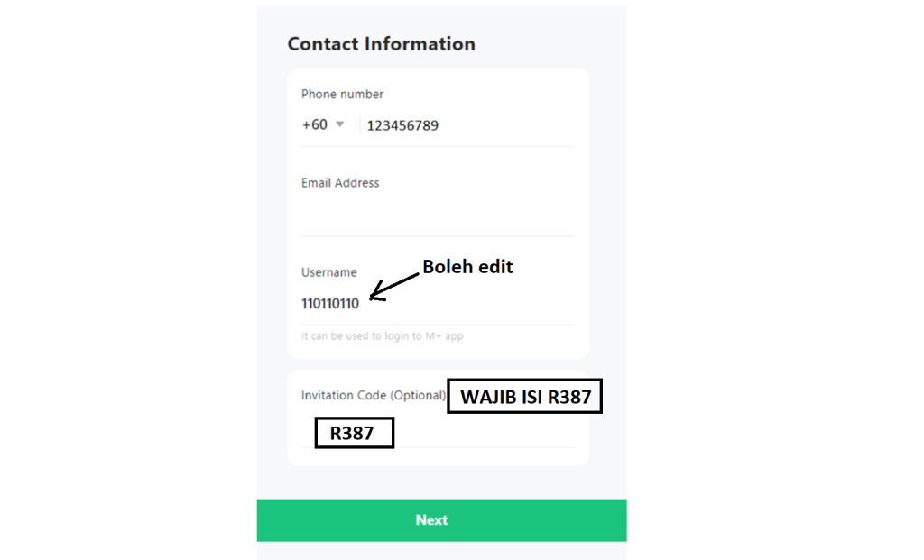Click the standalone boxed R387 invitation code
The width and height of the screenshot is (924, 560).
(354, 433)
